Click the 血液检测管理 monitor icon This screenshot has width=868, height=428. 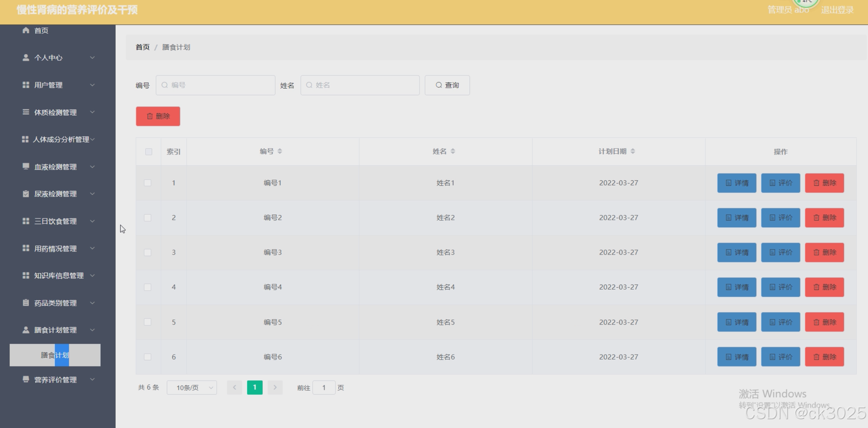coord(26,167)
